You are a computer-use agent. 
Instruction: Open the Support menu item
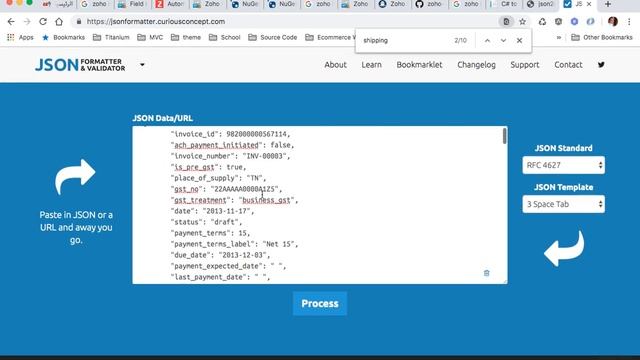pos(524,64)
